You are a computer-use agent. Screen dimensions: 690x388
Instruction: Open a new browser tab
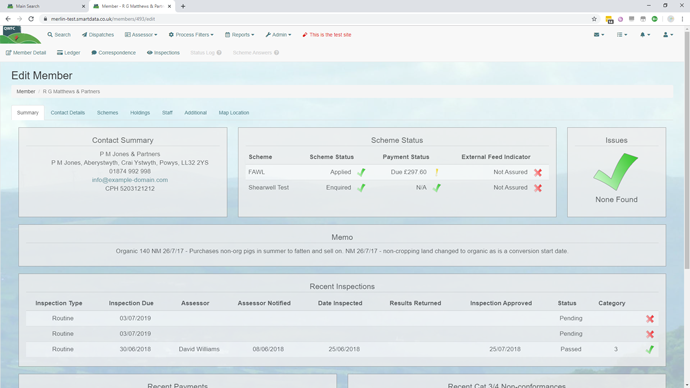click(x=183, y=6)
